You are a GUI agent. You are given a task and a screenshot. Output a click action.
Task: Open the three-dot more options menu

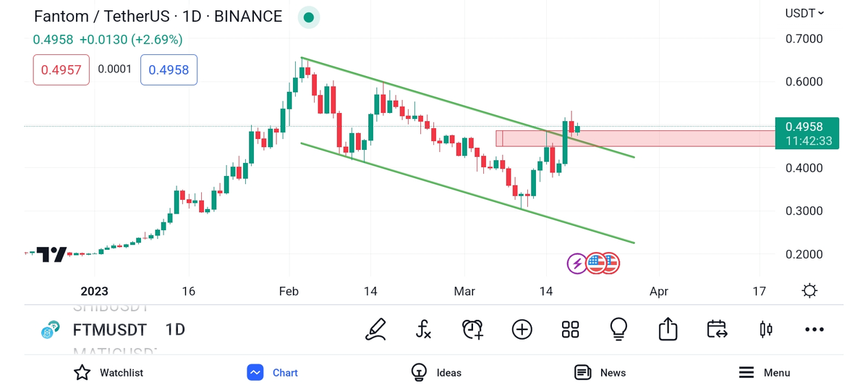pyautogui.click(x=814, y=329)
